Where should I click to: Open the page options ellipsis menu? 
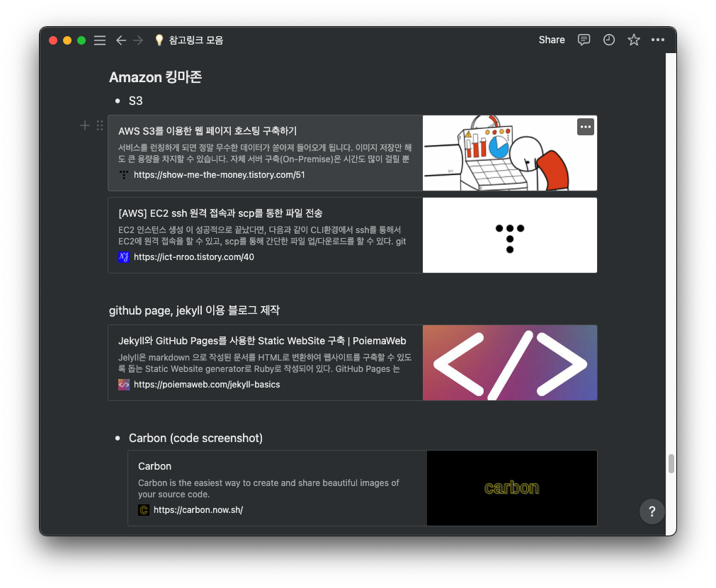tap(657, 40)
